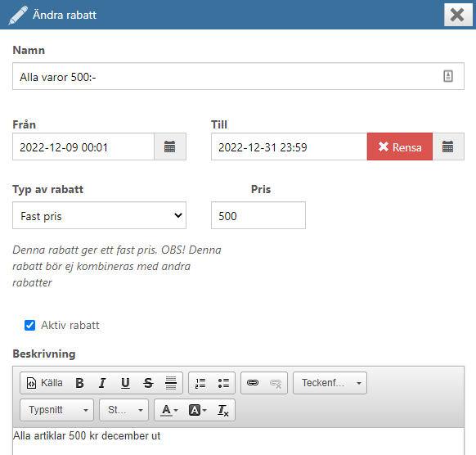This screenshot has width=476, height=455.
Task: Open the Typ av rabatt dropdown
Action: pyautogui.click(x=99, y=215)
